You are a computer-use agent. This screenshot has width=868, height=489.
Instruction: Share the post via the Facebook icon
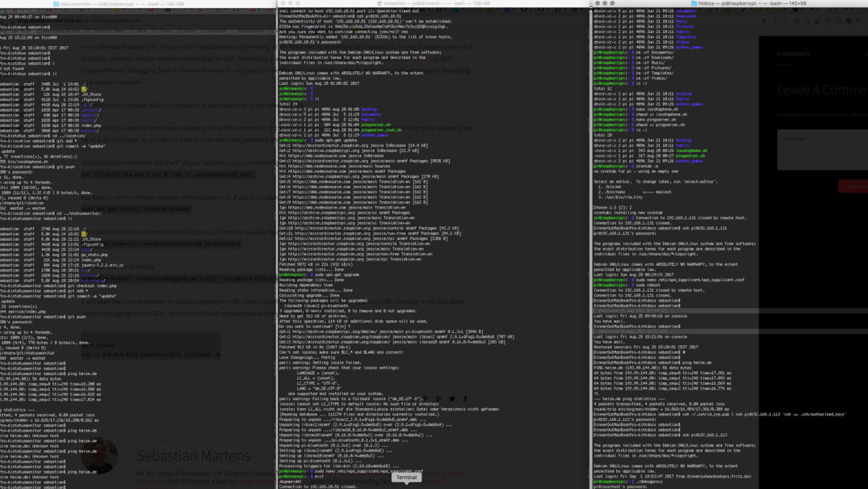(x=465, y=398)
